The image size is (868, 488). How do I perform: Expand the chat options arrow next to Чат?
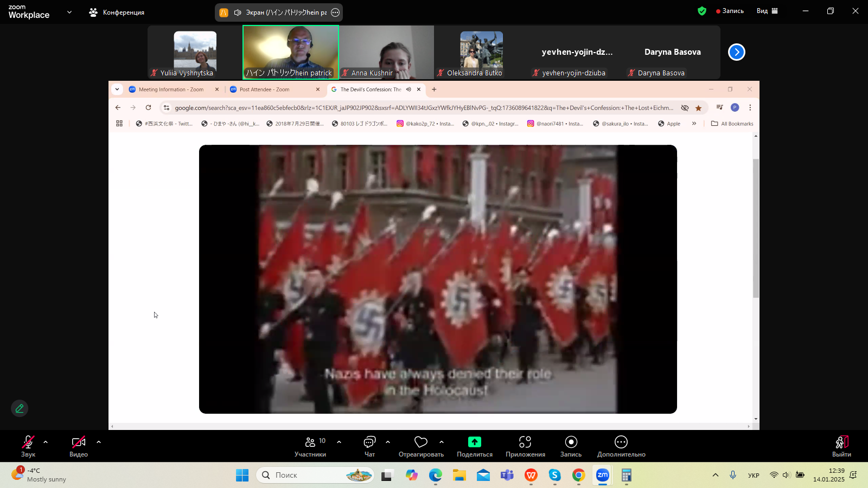tap(388, 442)
